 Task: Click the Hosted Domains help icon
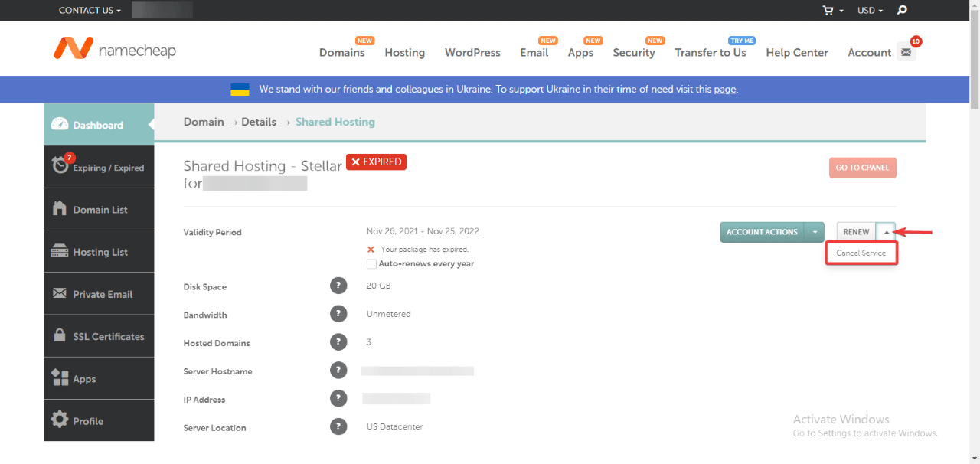338,342
